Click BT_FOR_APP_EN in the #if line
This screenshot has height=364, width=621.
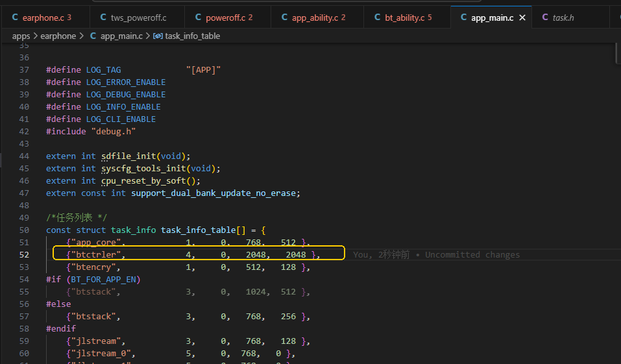[104, 279]
